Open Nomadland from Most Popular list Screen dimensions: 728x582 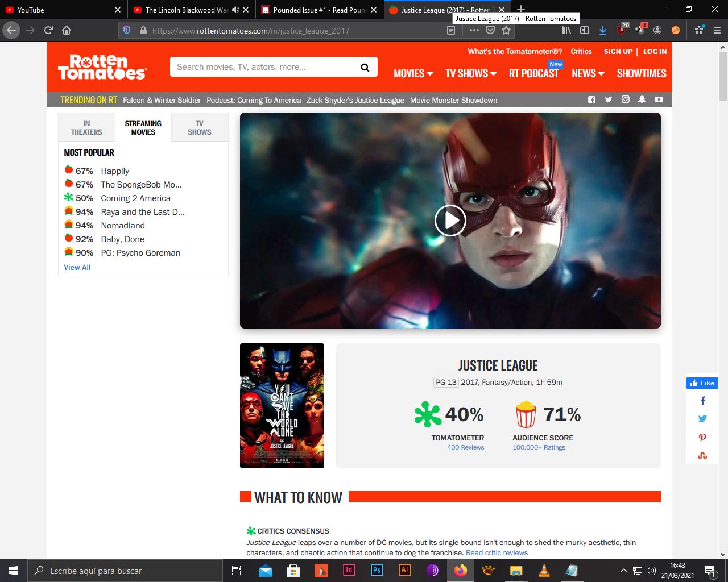(x=123, y=226)
